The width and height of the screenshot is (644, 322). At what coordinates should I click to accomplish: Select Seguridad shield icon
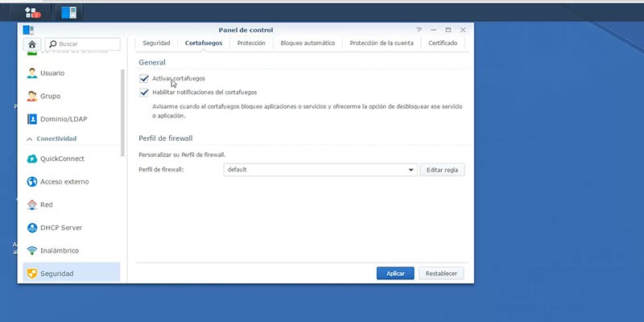coord(31,274)
